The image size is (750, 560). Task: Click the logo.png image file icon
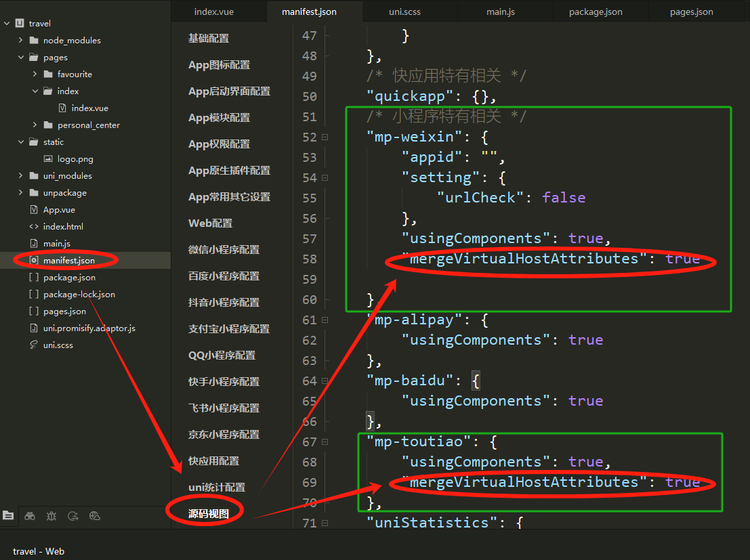[x=48, y=159]
